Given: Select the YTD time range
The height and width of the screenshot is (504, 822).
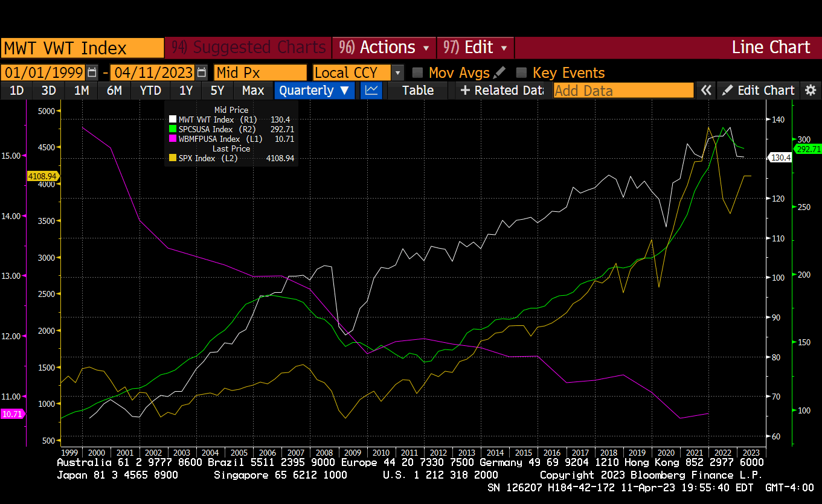Looking at the screenshot, I should pos(150,91).
